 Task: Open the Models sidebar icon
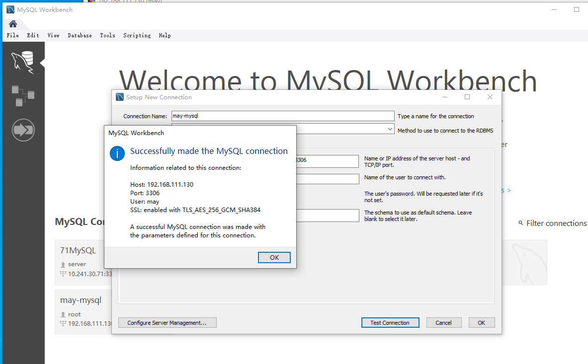click(x=23, y=95)
